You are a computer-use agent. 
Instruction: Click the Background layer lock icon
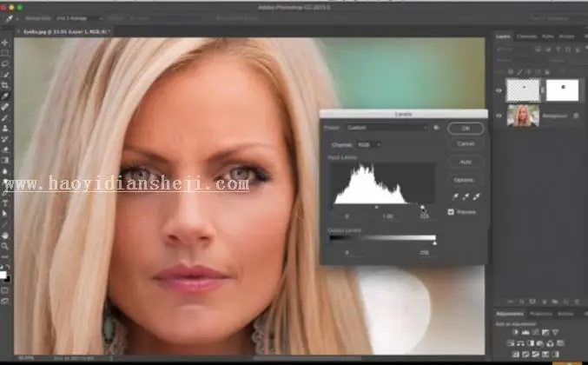point(577,116)
